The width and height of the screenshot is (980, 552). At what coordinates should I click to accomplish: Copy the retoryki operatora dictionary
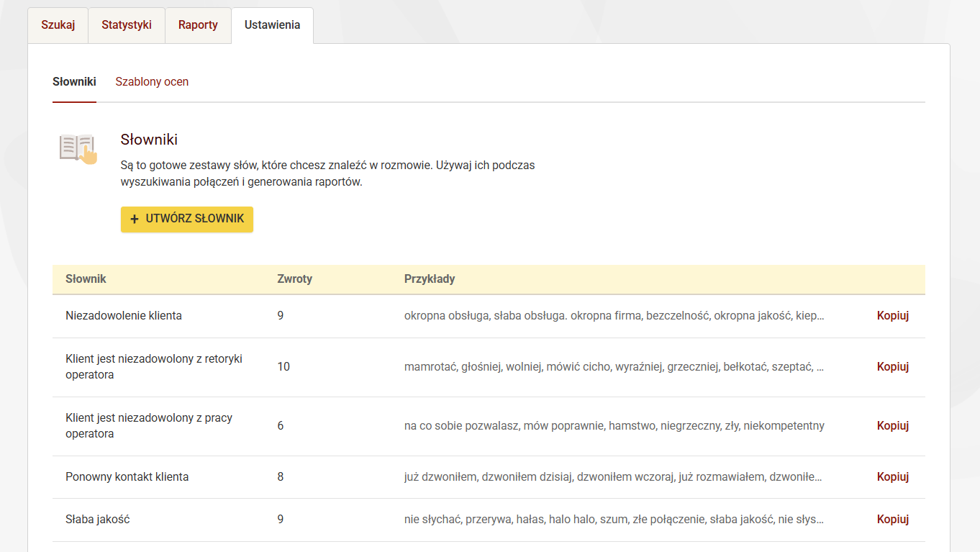tap(893, 367)
